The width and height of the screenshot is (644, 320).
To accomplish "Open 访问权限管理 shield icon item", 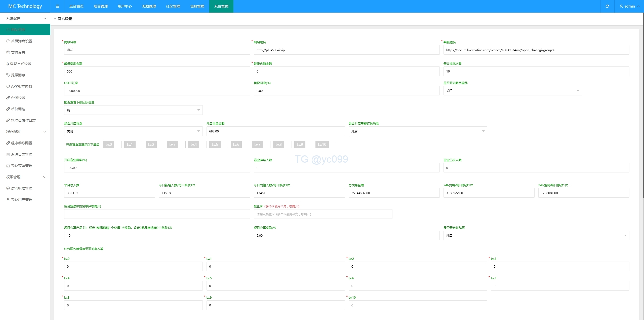I will pos(8,188).
